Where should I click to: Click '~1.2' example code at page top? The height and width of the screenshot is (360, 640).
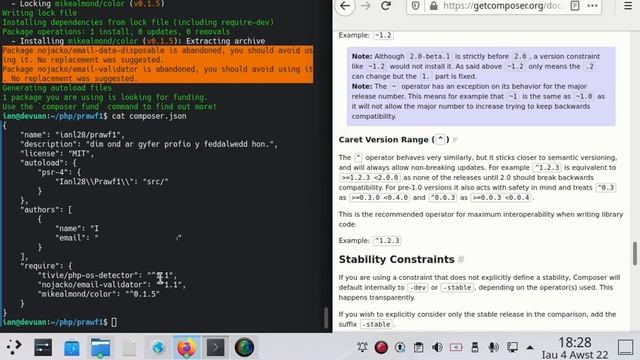[383, 35]
